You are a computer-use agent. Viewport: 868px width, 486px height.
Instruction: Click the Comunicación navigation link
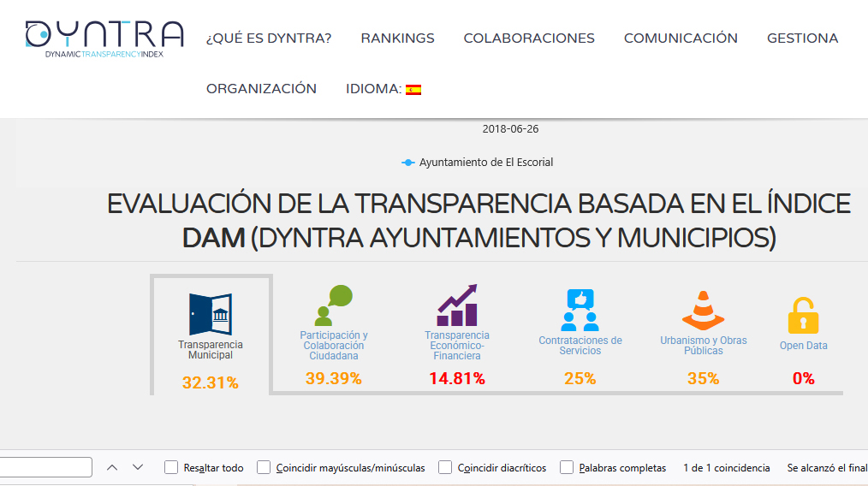pyautogui.click(x=681, y=39)
